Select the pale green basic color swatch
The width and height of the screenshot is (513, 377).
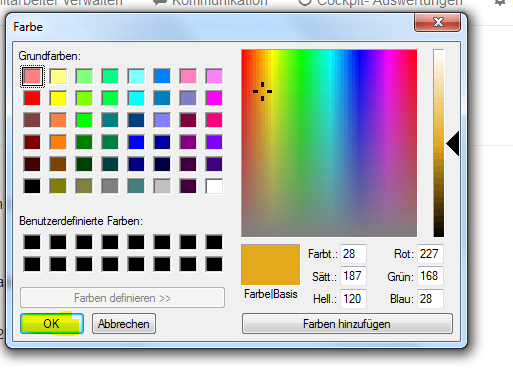(84, 76)
